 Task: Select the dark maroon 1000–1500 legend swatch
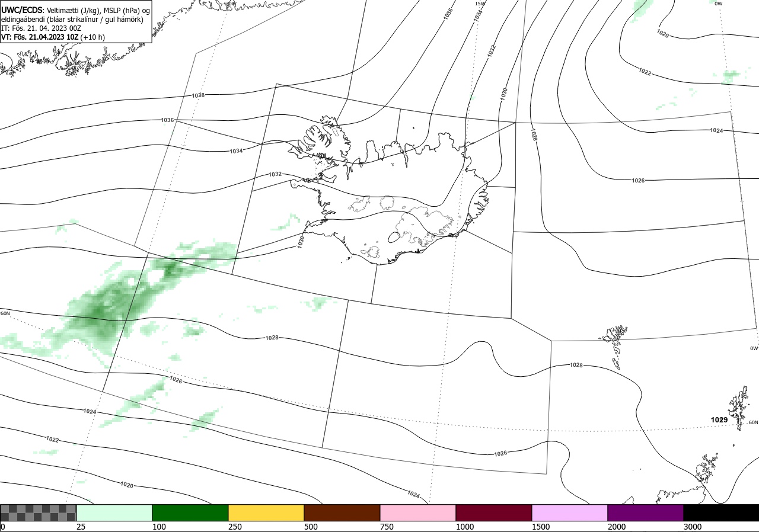tap(494, 512)
